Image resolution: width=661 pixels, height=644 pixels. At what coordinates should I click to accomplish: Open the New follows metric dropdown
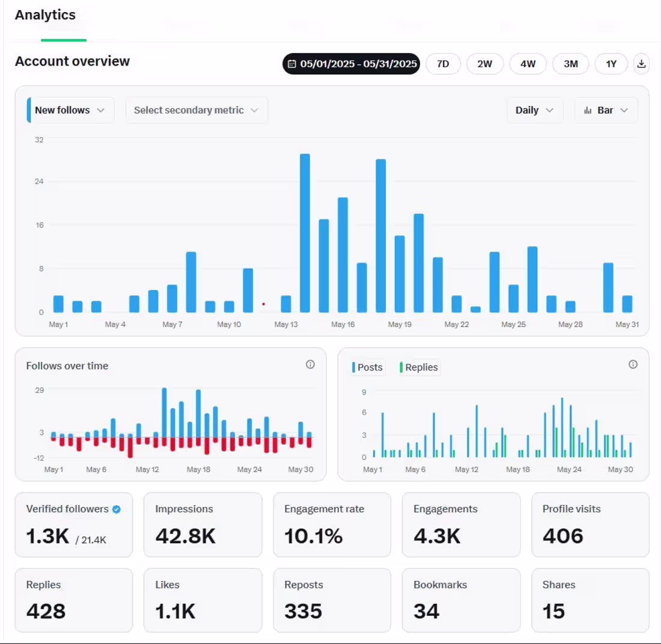(x=69, y=110)
